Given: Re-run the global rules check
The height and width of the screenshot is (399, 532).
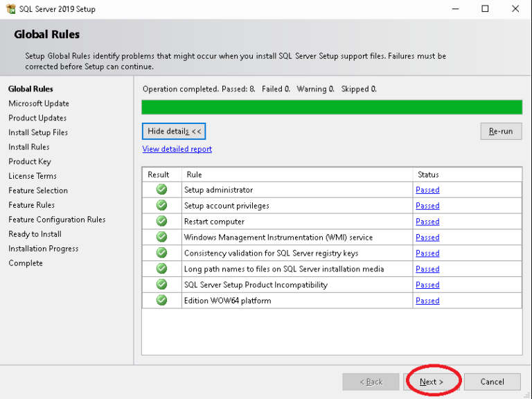Looking at the screenshot, I should coord(501,132).
